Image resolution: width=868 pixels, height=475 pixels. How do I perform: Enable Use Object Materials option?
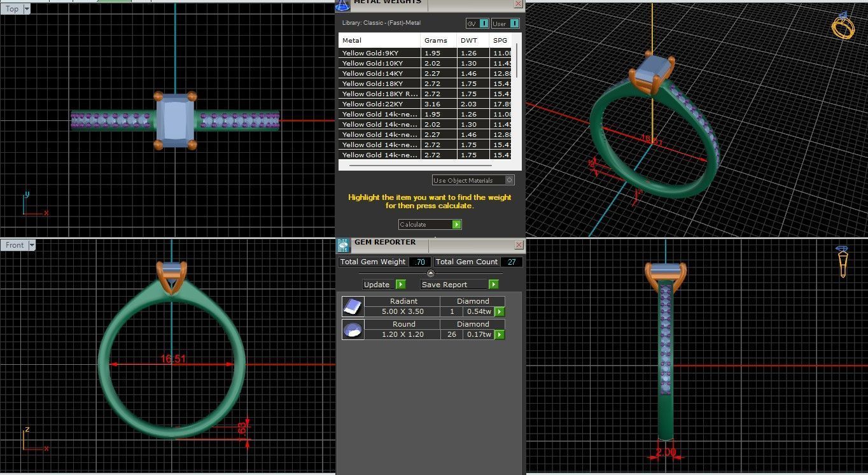pyautogui.click(x=473, y=180)
